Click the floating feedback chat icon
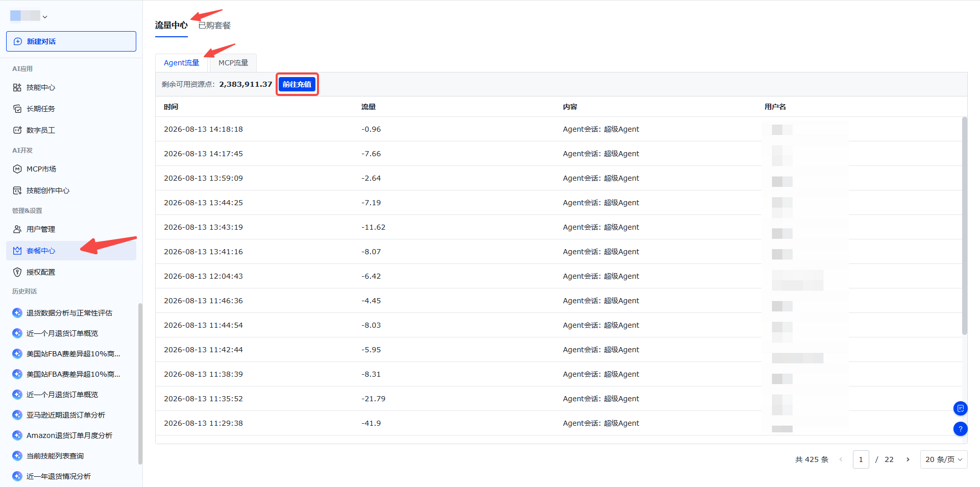Screen dimensions: 980x487 pyautogui.click(x=960, y=408)
